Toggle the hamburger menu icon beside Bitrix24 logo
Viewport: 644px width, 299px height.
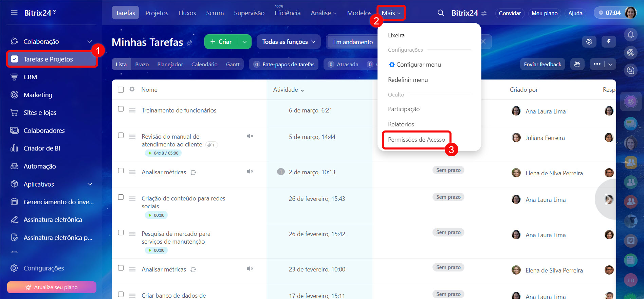tap(14, 13)
